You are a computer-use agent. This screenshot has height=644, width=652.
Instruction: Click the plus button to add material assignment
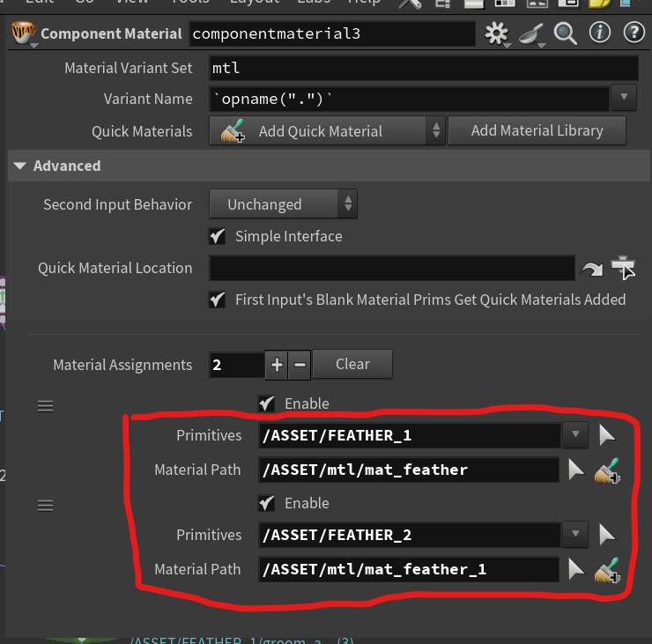point(277,364)
